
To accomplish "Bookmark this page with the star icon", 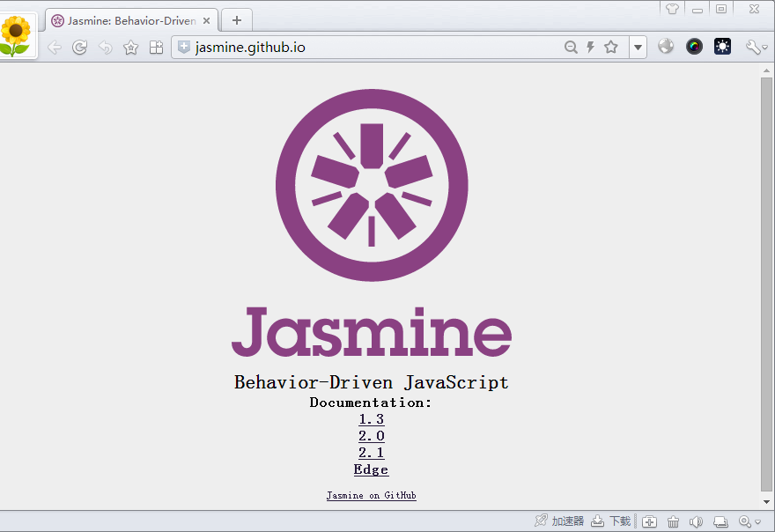I will (x=611, y=47).
